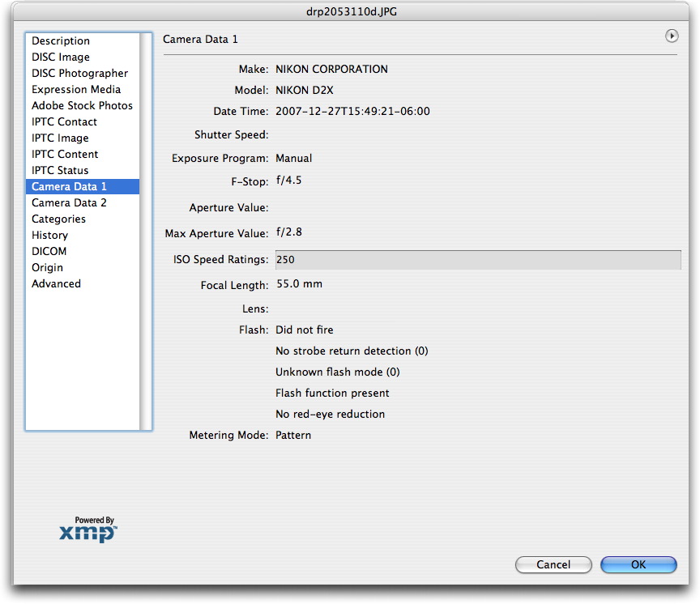
Task: Select Expression Media in list
Action: coord(76,90)
